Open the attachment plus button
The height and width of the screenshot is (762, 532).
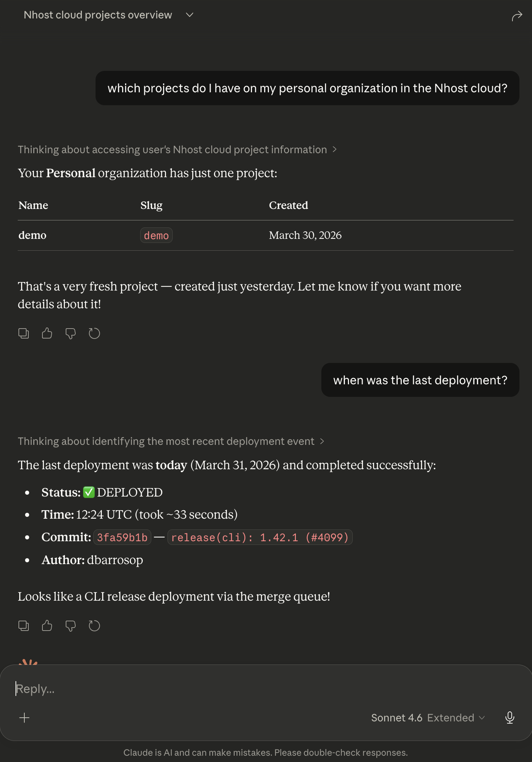24,718
